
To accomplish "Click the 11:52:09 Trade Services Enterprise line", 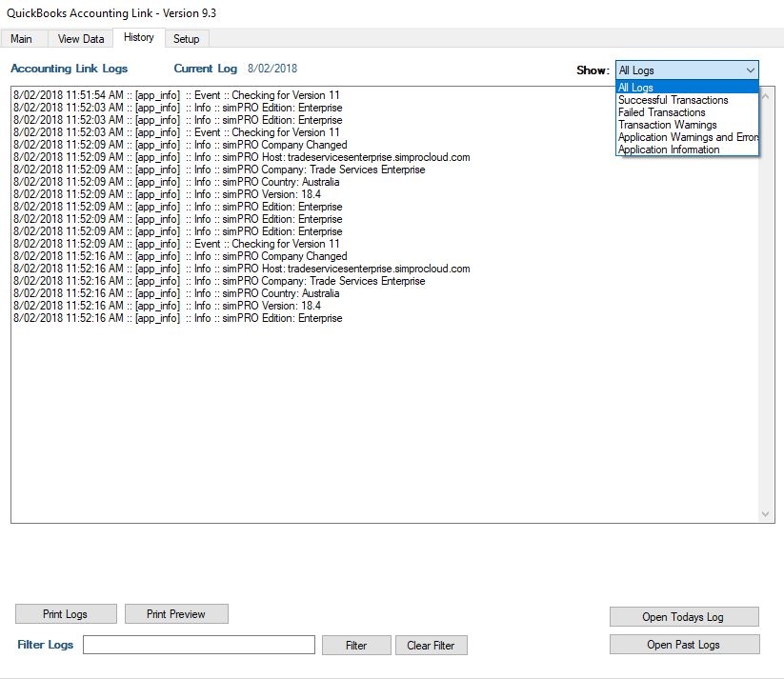I will (219, 170).
